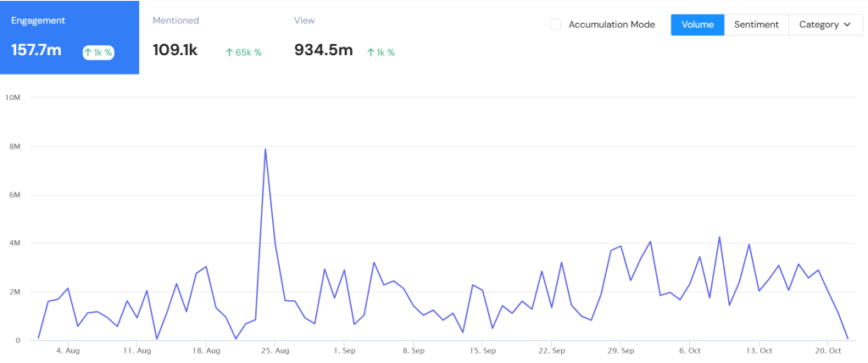Image resolution: width=868 pixels, height=363 pixels.
Task: Click the 157.7m engagement total
Action: (x=36, y=50)
